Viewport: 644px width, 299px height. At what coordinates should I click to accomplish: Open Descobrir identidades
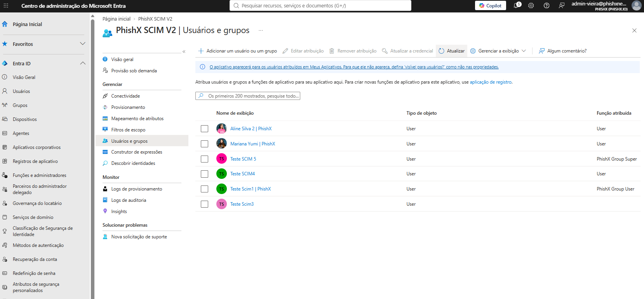[x=133, y=163]
